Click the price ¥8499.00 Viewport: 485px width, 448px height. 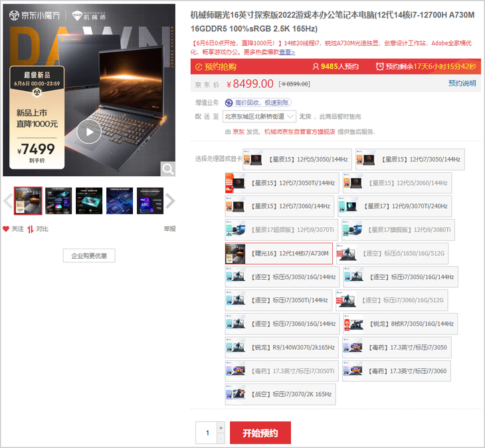(x=250, y=84)
